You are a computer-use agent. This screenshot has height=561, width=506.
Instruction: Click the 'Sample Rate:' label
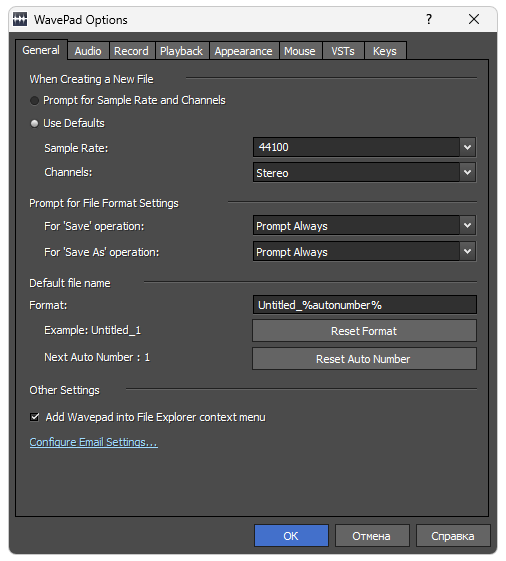click(x=76, y=148)
